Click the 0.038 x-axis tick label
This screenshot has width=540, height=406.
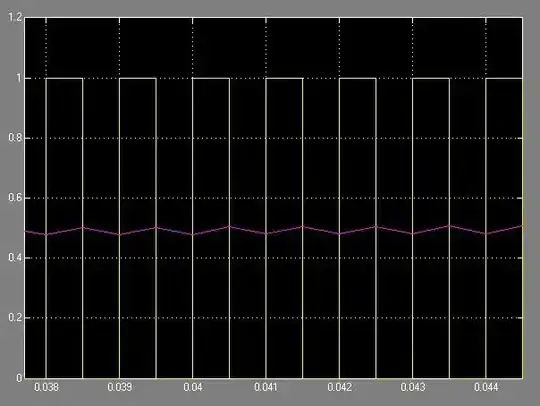pyautogui.click(x=46, y=387)
